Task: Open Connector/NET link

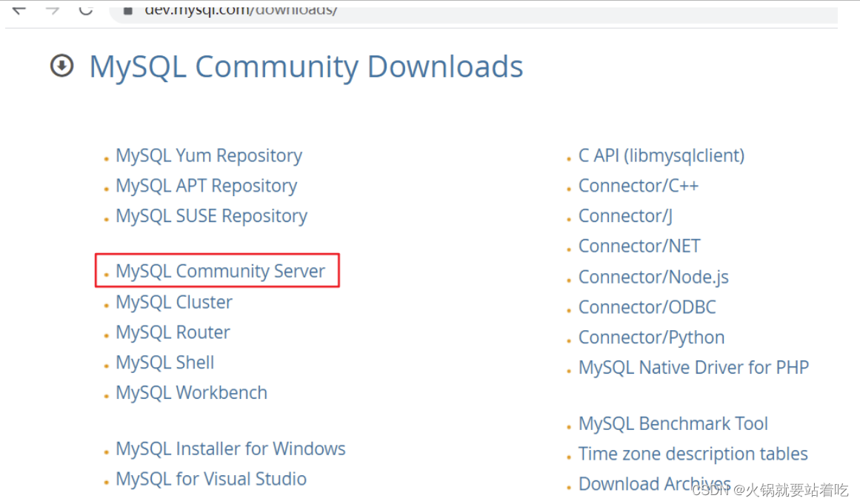Action: 639,246
